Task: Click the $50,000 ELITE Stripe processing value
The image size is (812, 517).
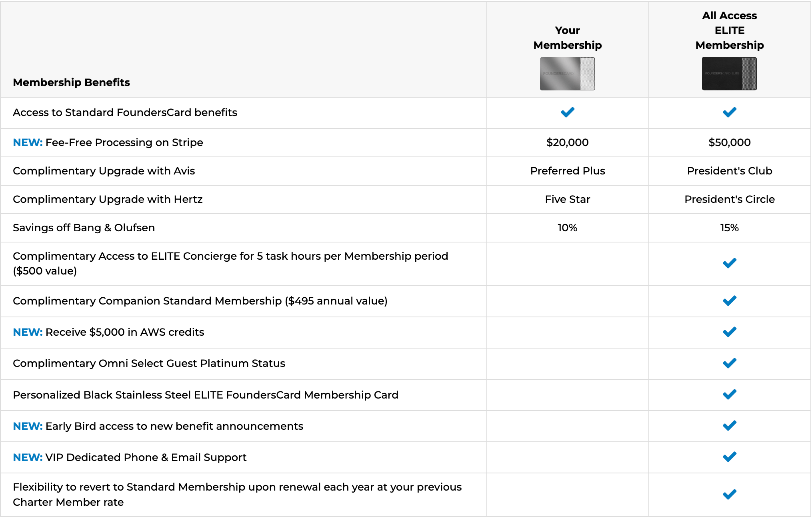Action: (729, 142)
